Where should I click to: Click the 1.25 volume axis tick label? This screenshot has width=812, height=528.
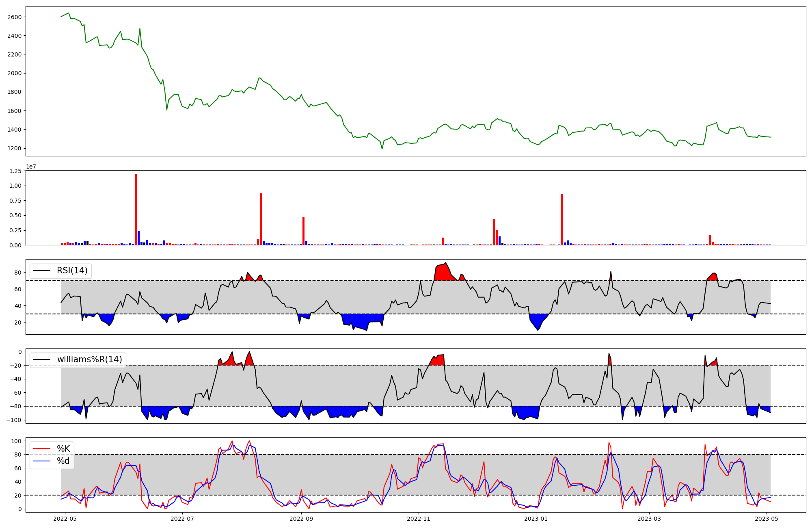pyautogui.click(x=15, y=171)
